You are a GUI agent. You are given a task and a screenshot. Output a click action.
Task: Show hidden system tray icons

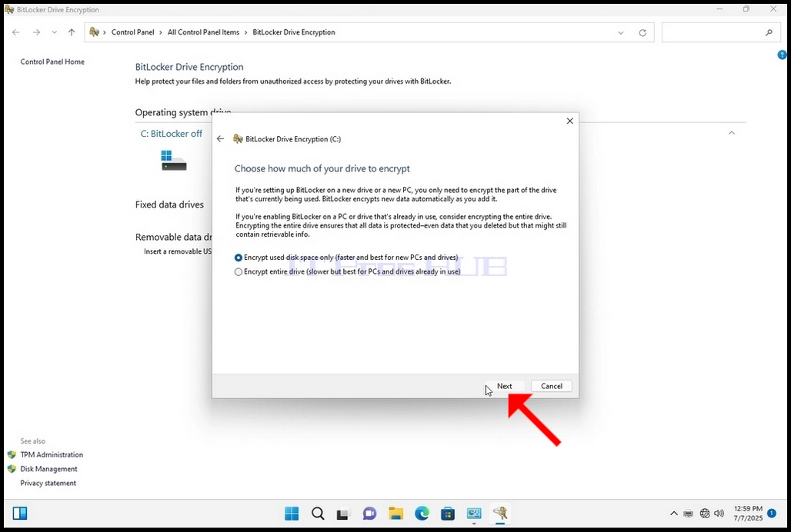click(673, 514)
